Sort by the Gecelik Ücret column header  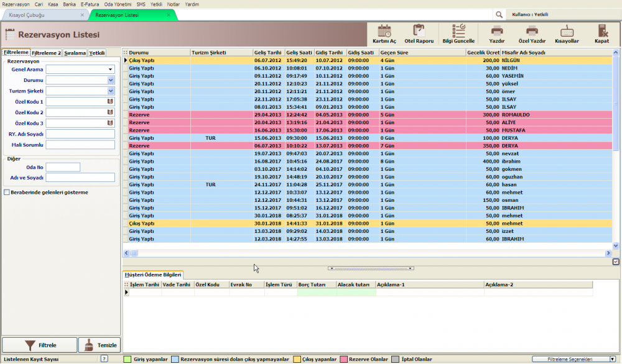point(483,52)
